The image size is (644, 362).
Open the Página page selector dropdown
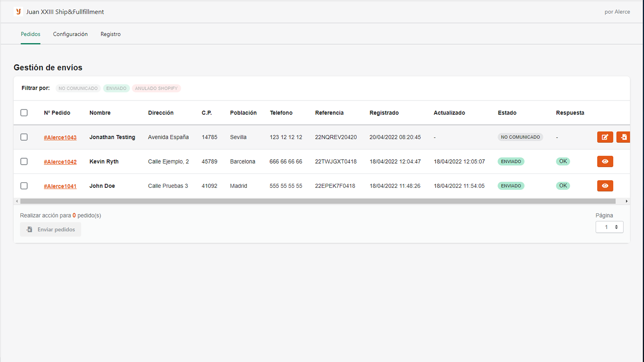[x=609, y=227]
